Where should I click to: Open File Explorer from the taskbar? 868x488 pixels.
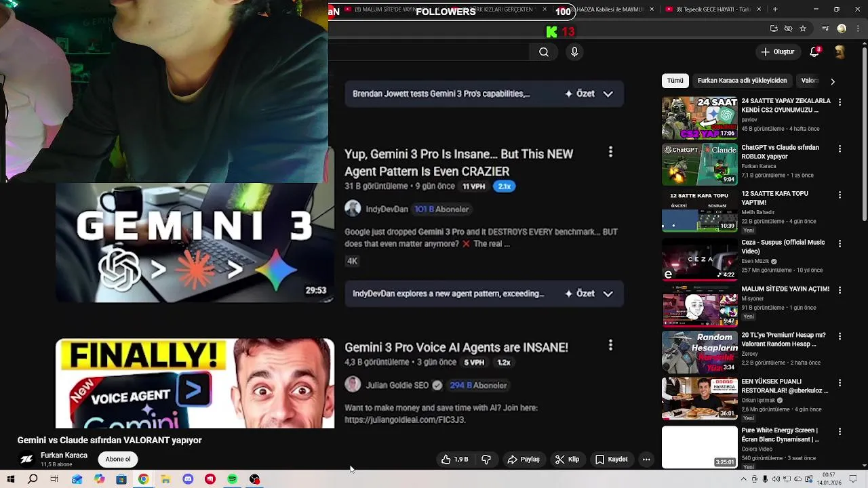coord(165,479)
